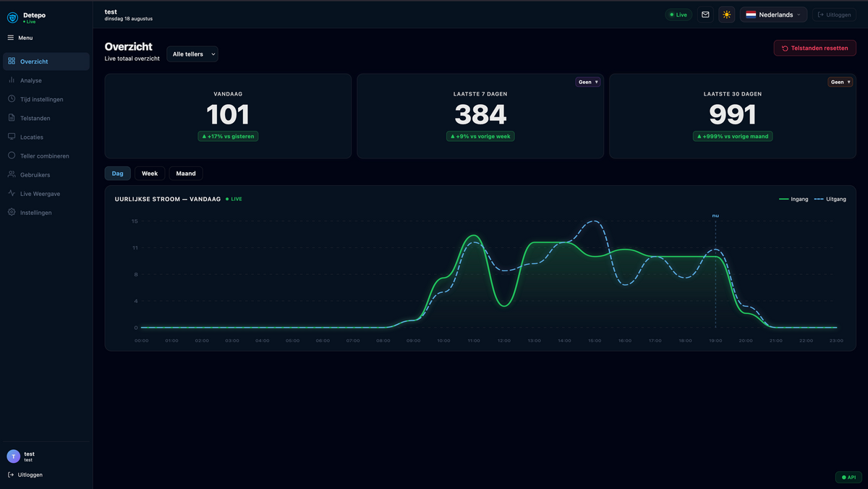Open Analyse in the sidebar menu

tap(46, 80)
